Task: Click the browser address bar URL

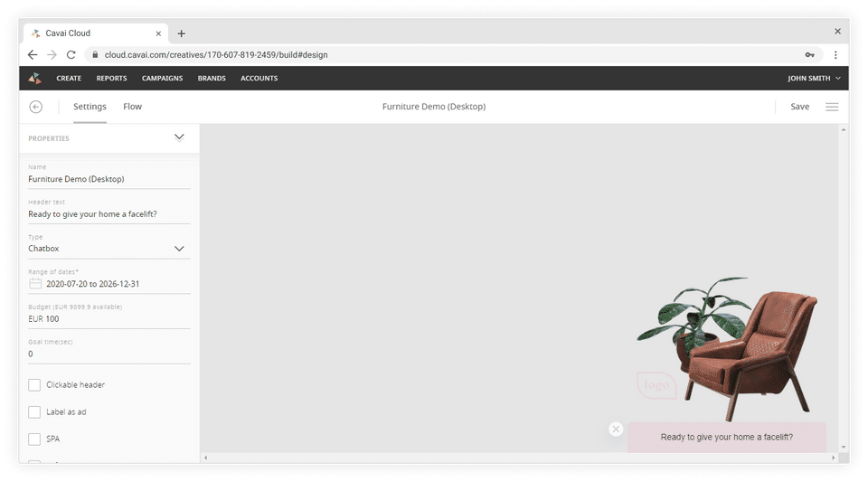Action: (216, 55)
